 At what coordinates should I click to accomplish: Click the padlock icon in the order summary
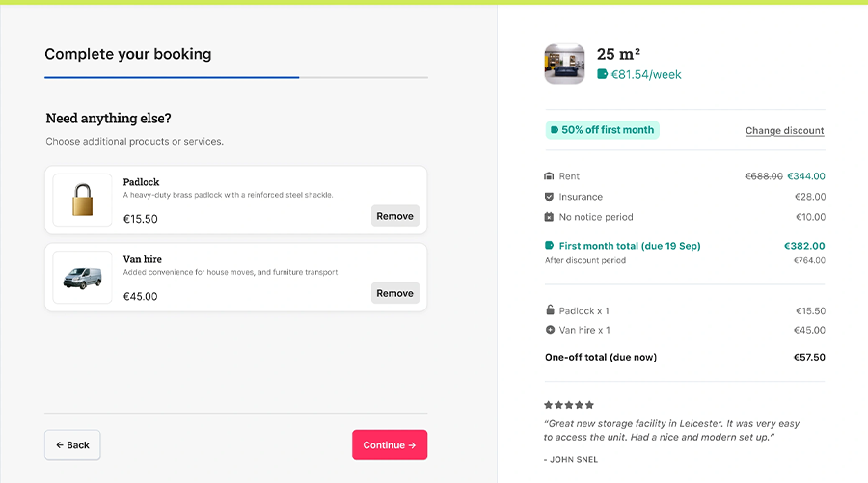coord(550,310)
